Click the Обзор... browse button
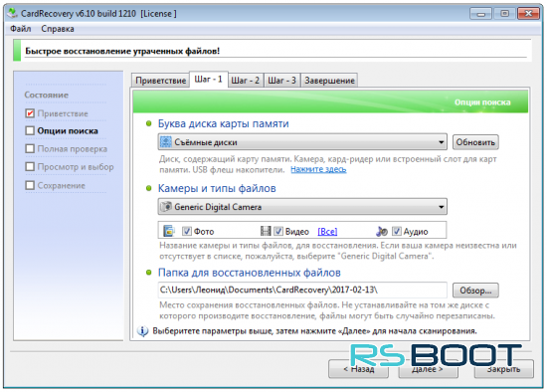 click(475, 291)
